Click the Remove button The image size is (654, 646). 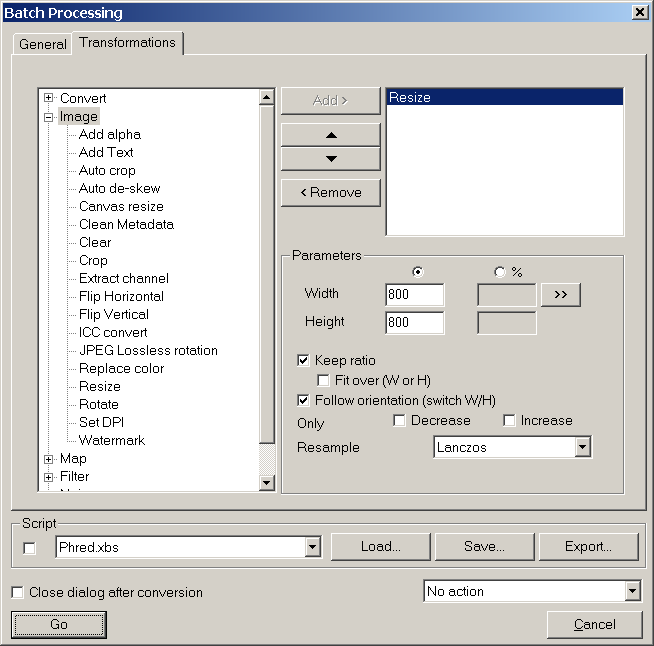click(x=330, y=192)
